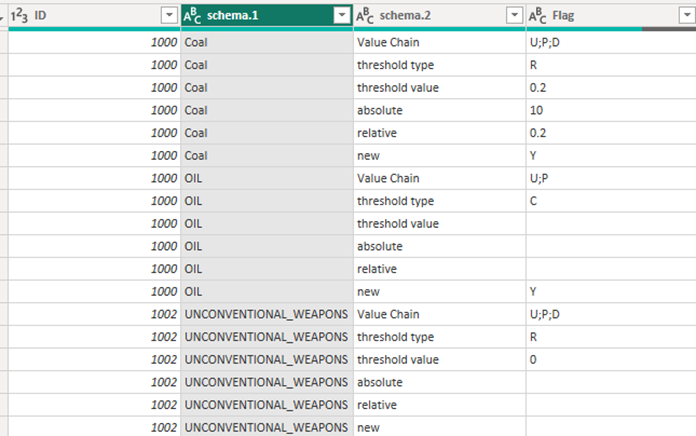This screenshot has width=696, height=436.
Task: Click the absolute cell in OIL row
Action: tap(439, 246)
